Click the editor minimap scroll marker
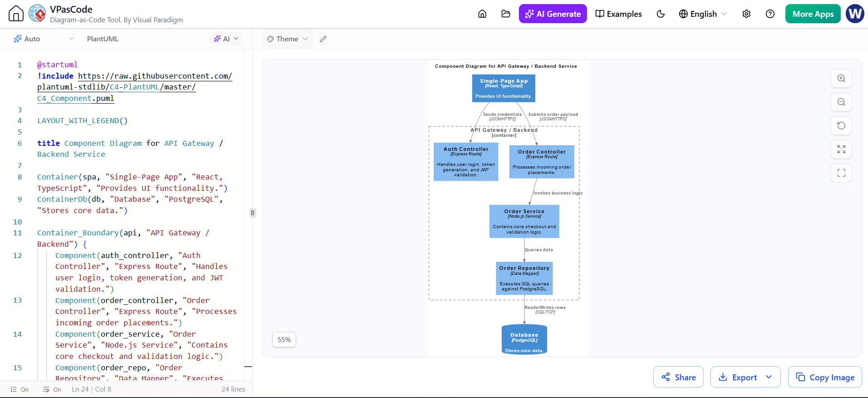Screen dimensions: 868x398 pyautogui.click(x=248, y=367)
